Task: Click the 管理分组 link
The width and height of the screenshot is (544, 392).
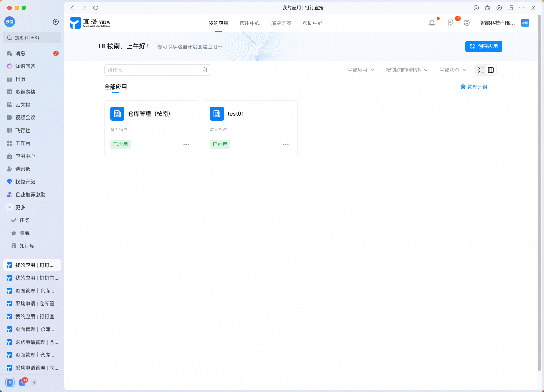Action: click(x=474, y=87)
